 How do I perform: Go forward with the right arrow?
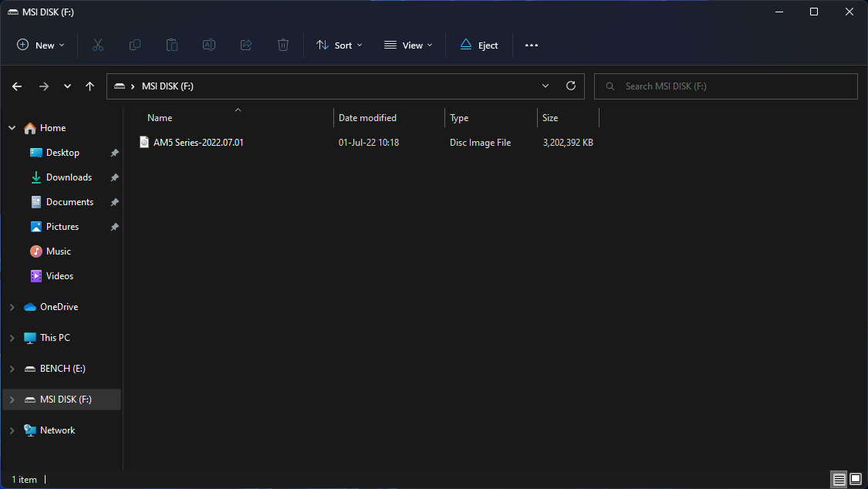click(x=44, y=86)
